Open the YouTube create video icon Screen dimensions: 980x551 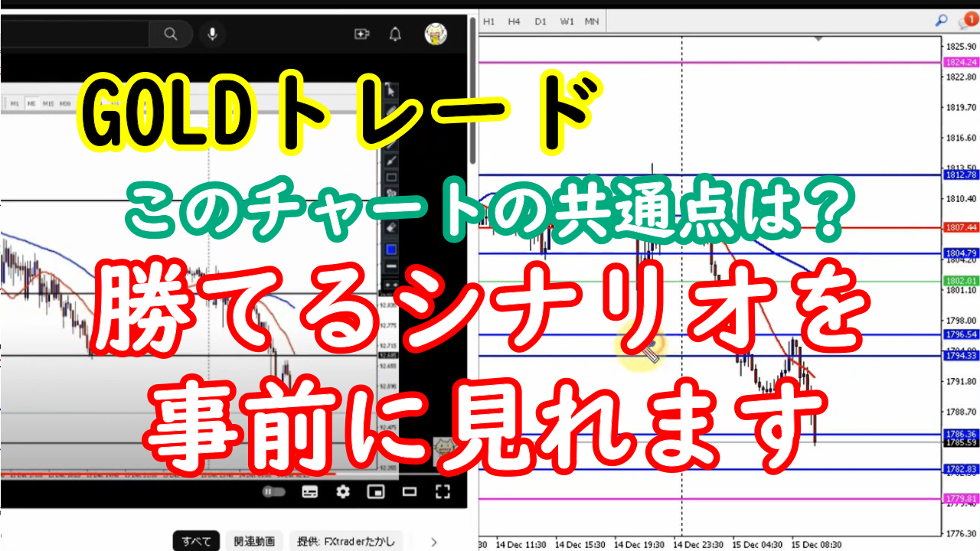coord(361,34)
